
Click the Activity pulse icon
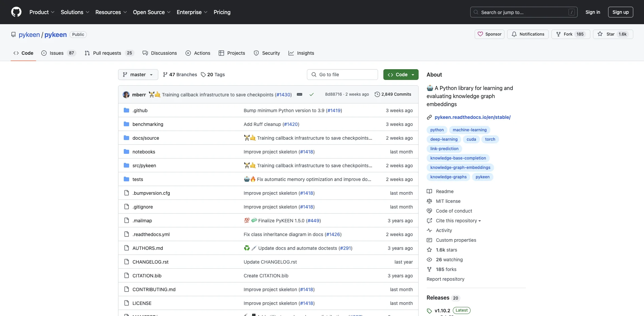429,230
